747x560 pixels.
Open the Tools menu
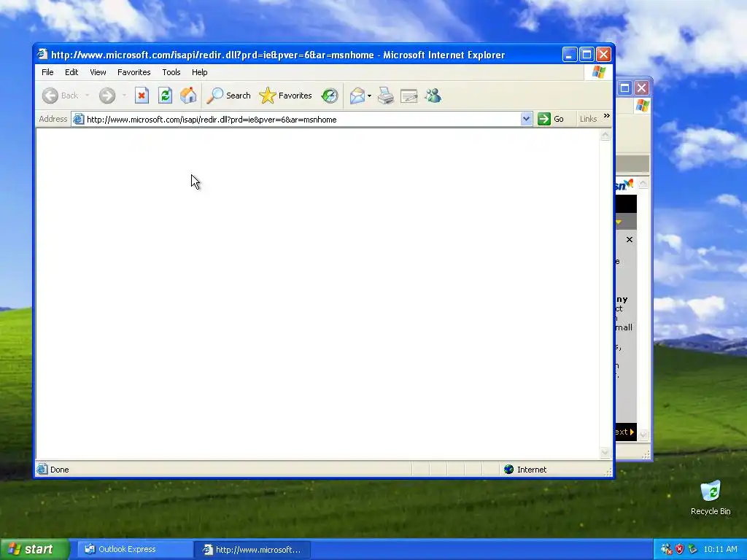click(x=171, y=72)
